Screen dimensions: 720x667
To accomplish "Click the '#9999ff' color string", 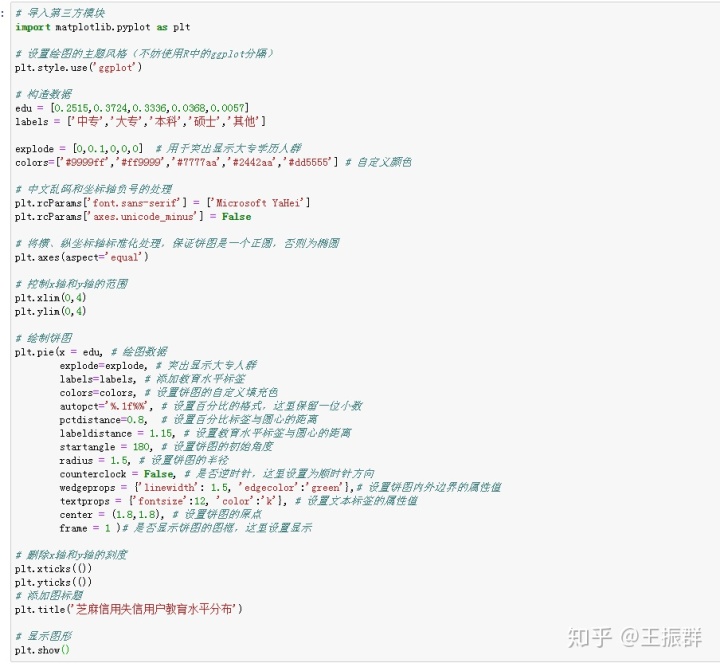I will [x=85, y=163].
